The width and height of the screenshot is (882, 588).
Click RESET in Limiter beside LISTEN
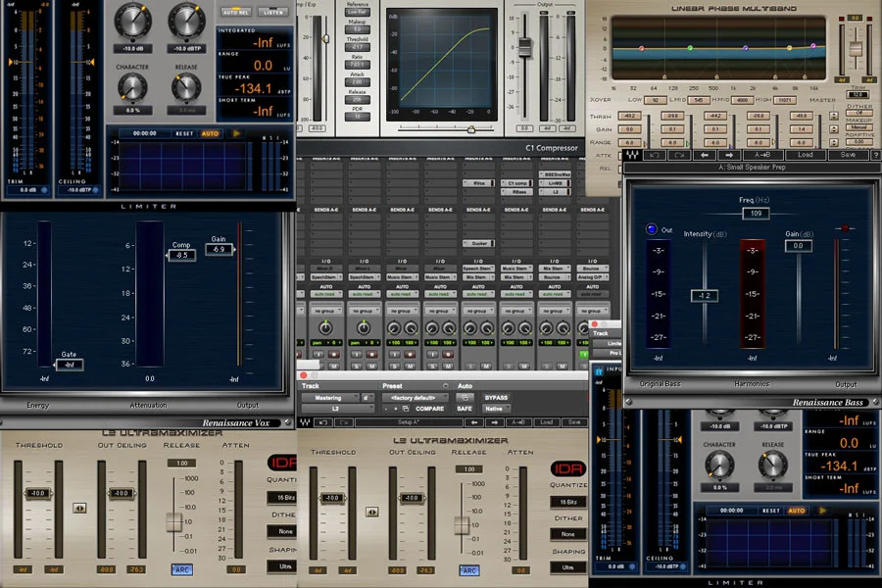[x=184, y=133]
